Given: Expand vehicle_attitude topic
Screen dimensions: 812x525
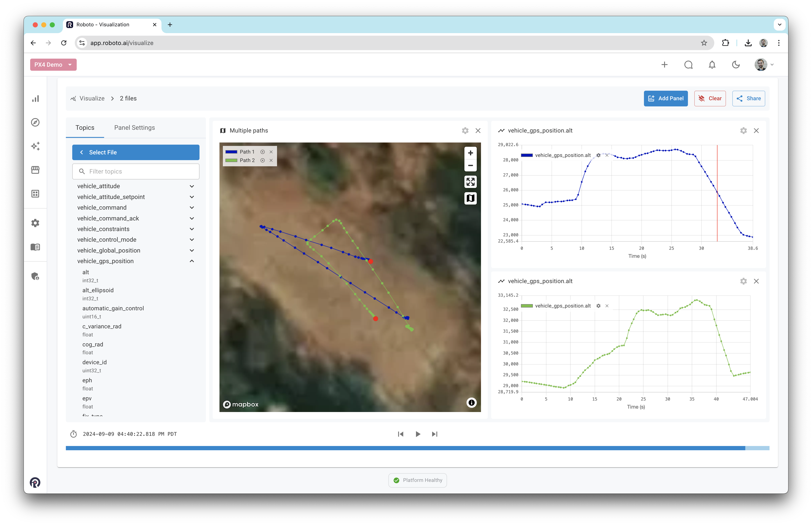Looking at the screenshot, I should click(192, 186).
